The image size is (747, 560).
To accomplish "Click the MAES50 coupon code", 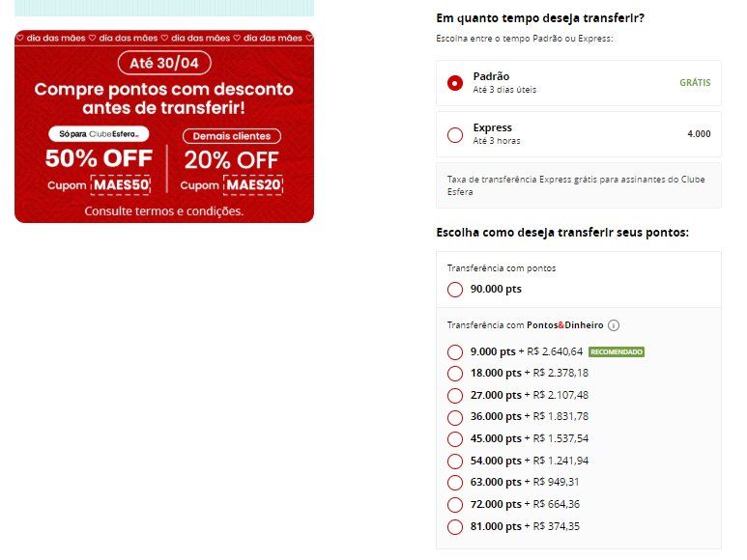I will click(x=121, y=184).
